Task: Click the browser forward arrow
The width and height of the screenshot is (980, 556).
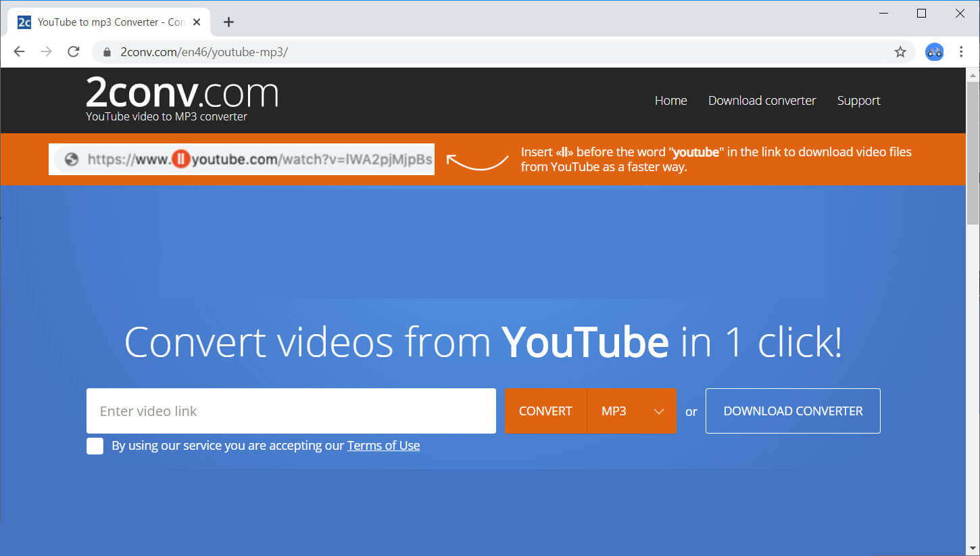Action: tap(46, 52)
